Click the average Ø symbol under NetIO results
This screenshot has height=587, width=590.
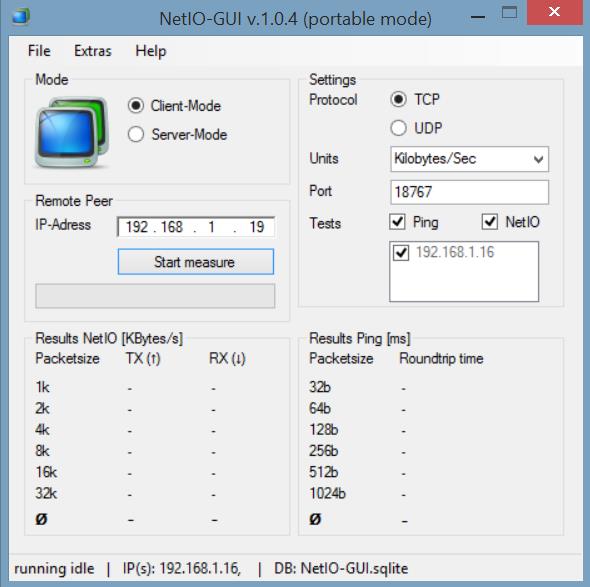tap(41, 520)
